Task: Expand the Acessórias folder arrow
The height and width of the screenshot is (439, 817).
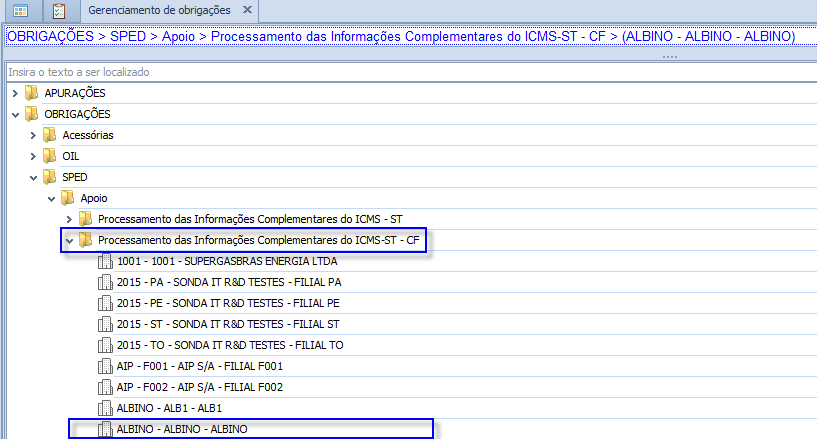Action: click(x=32, y=135)
